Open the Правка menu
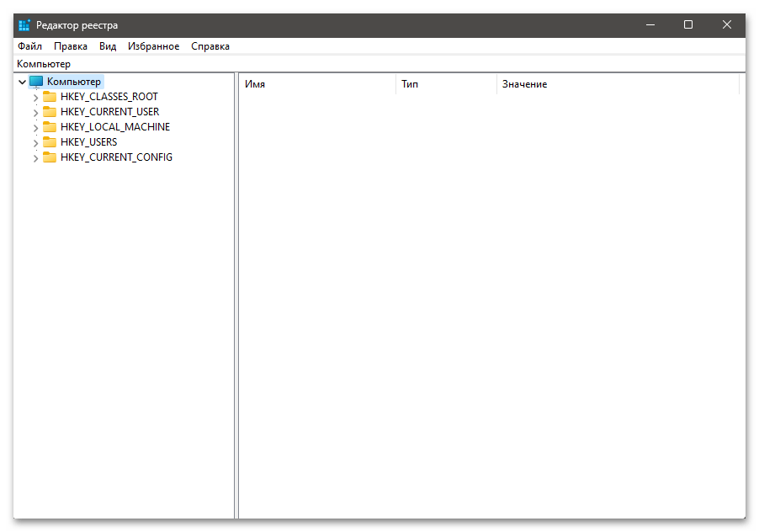This screenshot has width=759, height=532. pyautogui.click(x=71, y=46)
